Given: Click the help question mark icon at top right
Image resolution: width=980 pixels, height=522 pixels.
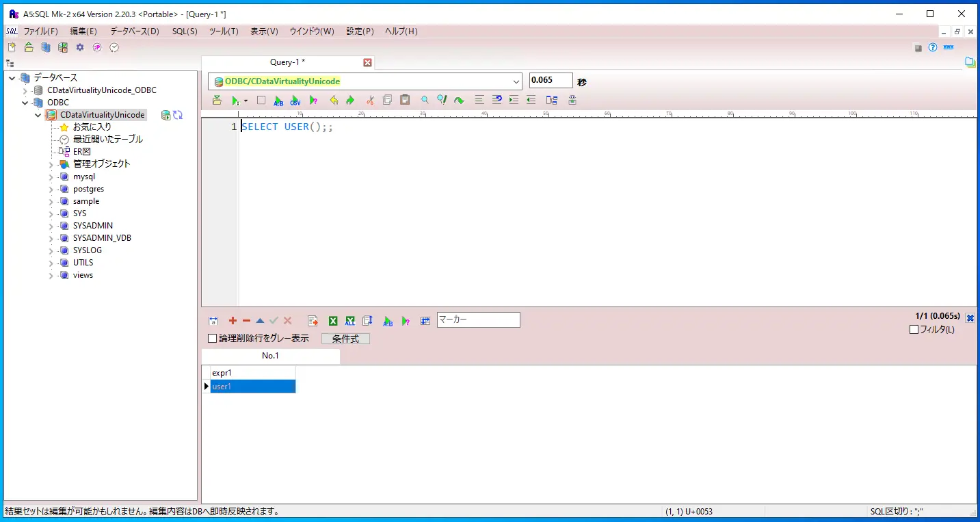Looking at the screenshot, I should (933, 47).
